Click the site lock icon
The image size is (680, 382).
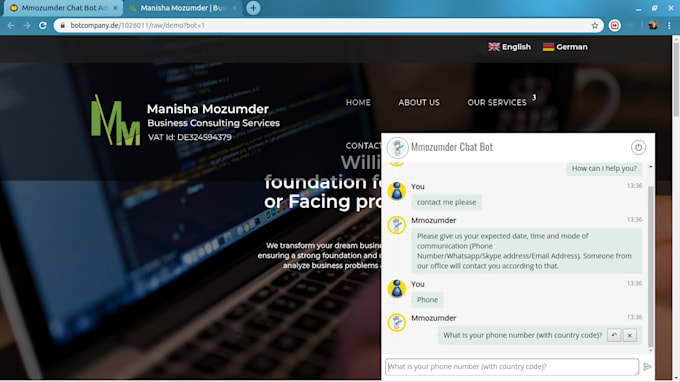click(x=62, y=26)
